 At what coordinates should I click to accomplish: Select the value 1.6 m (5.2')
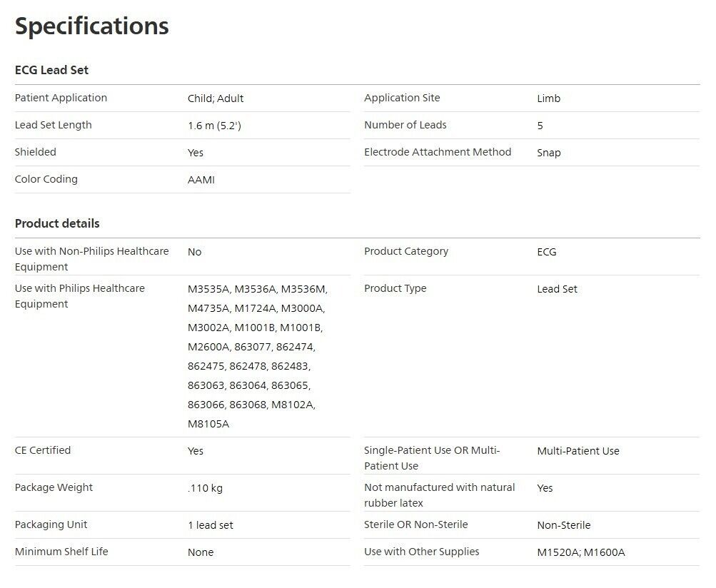[214, 126]
